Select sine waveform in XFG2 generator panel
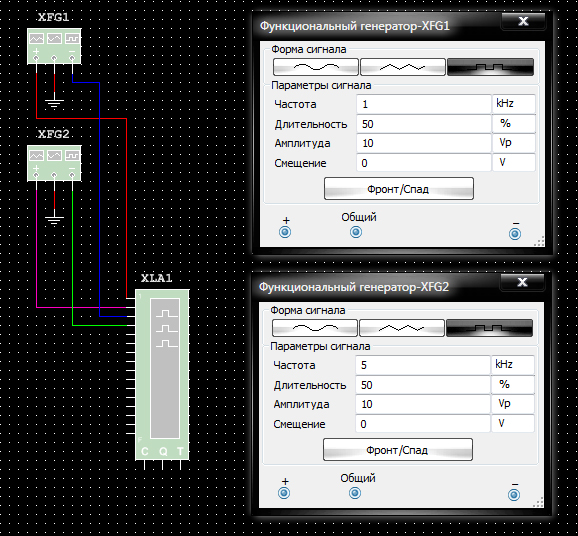 (x=315, y=328)
